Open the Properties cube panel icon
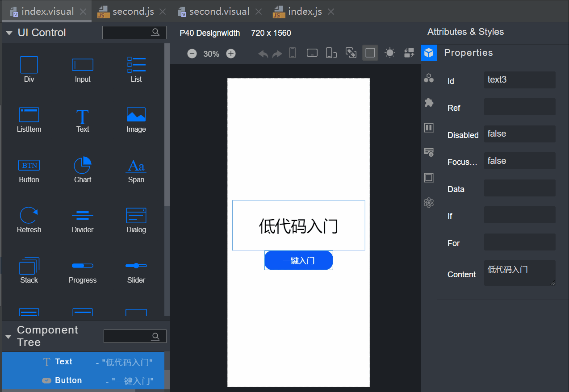The height and width of the screenshot is (392, 569). point(429,53)
